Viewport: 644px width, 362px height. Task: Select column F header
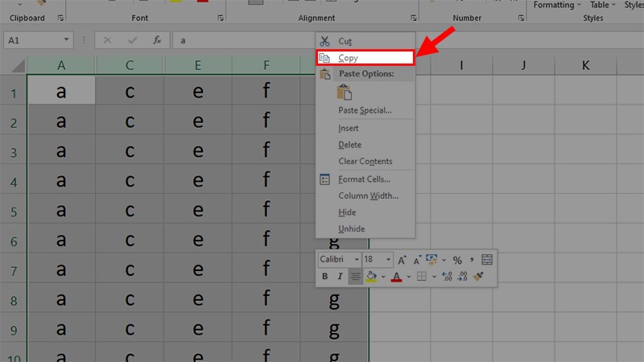pos(266,65)
